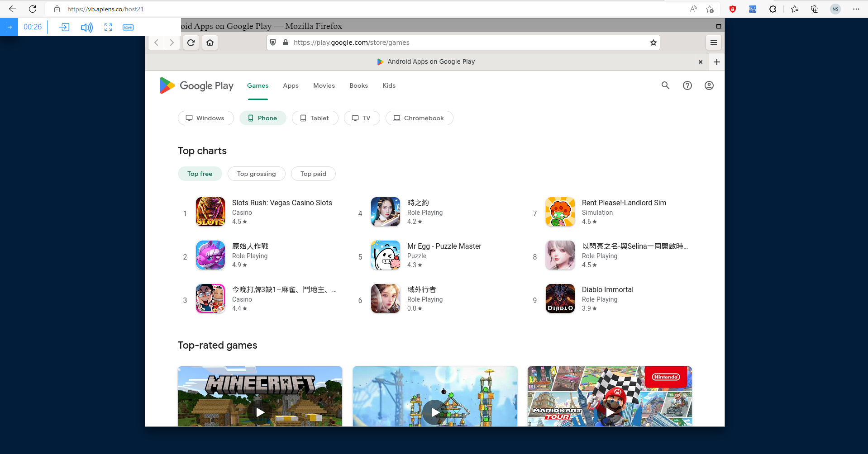Switch to the Movies tab
The height and width of the screenshot is (454, 868).
(x=324, y=85)
